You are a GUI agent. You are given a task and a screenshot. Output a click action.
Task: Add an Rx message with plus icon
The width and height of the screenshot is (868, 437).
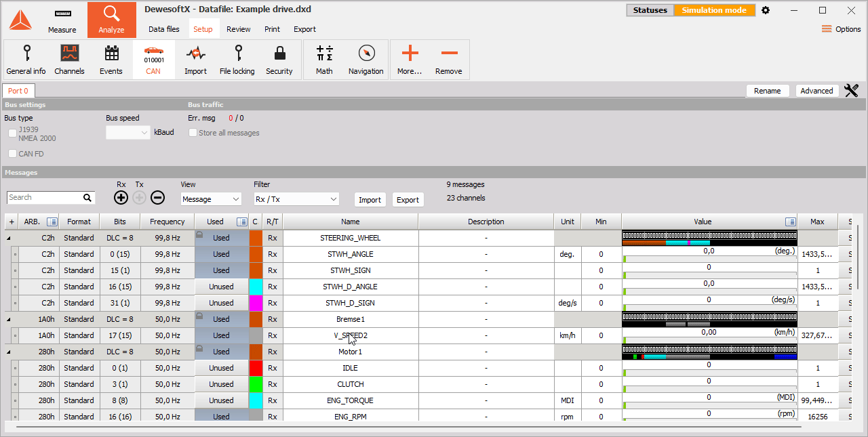pyautogui.click(x=121, y=198)
